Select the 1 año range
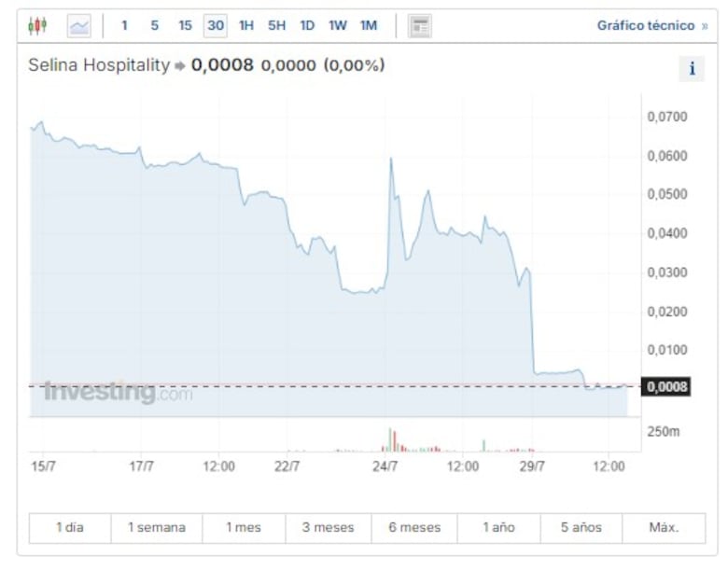This screenshot has width=728, height=570. pyautogui.click(x=498, y=528)
